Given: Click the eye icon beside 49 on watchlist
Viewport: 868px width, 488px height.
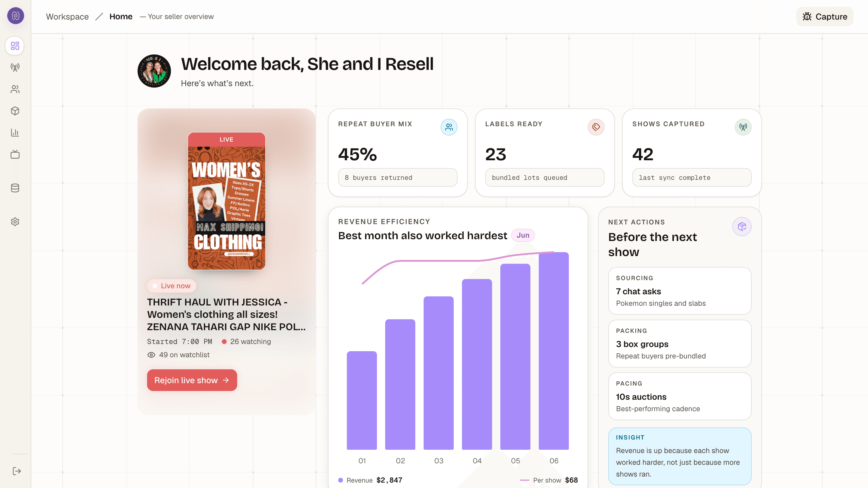Looking at the screenshot, I should (151, 355).
